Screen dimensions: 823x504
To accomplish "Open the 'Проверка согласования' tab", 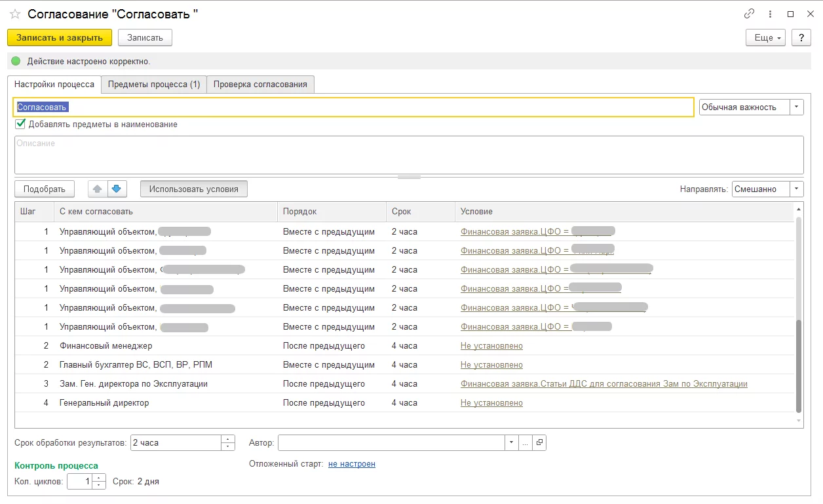I will [x=260, y=84].
